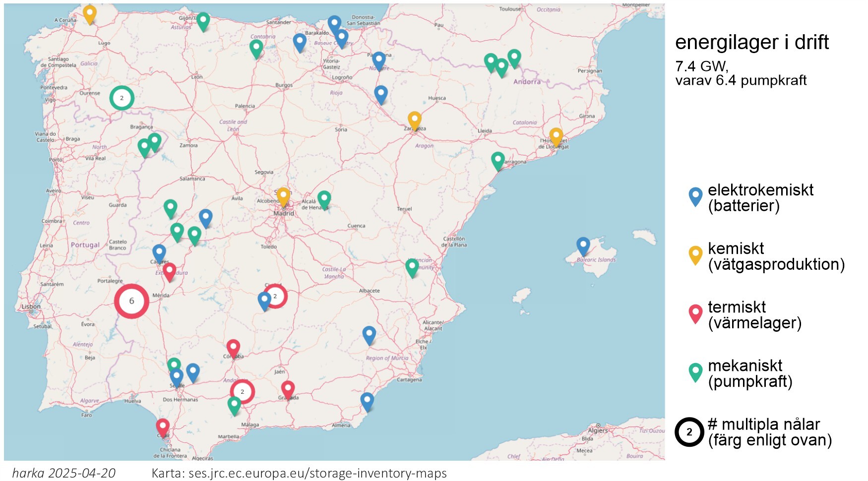Open the green pin near Tarragona
Viewport: 868px width, 481px height.
point(498,160)
